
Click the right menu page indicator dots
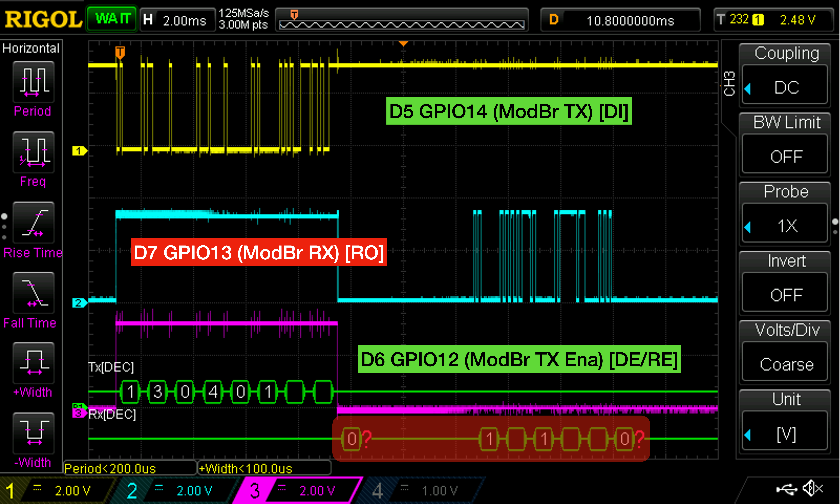[836, 226]
